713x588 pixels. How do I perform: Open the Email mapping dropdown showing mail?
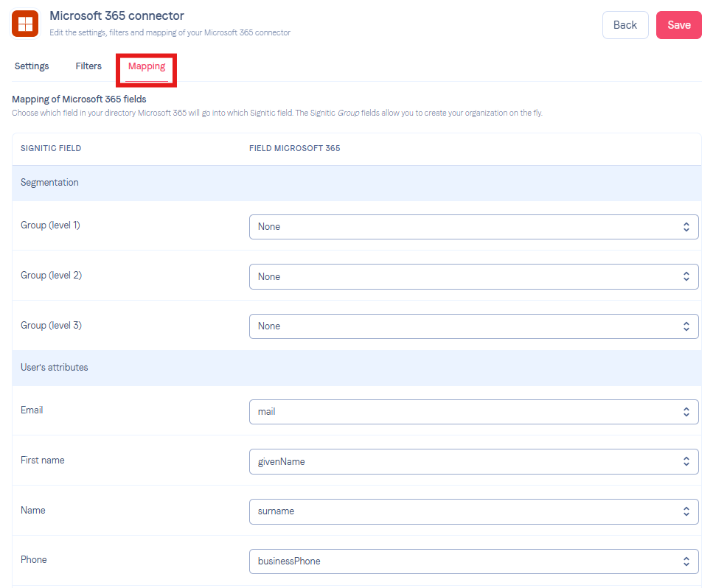(x=474, y=412)
